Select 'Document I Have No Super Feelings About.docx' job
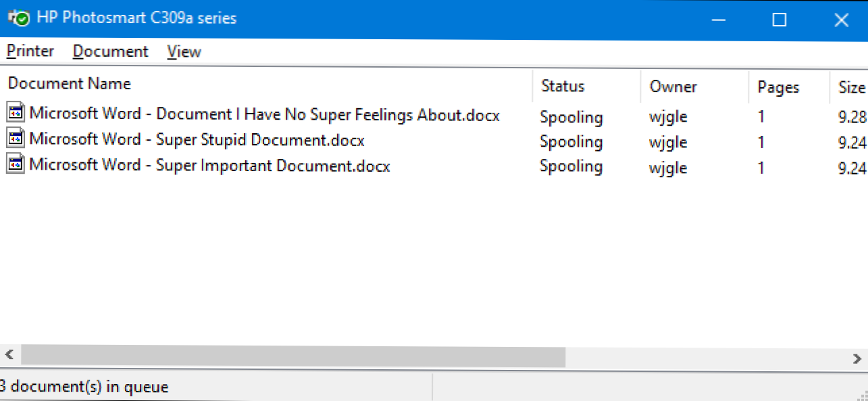Screen dimensions: 868x401 (x=264, y=114)
